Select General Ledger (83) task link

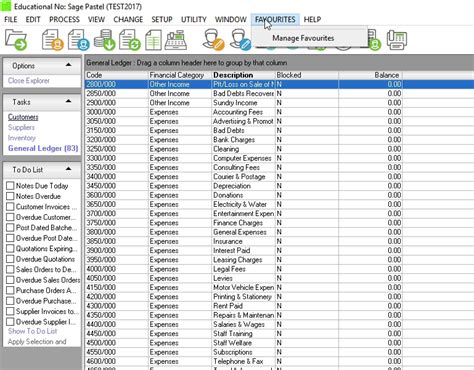click(x=43, y=148)
